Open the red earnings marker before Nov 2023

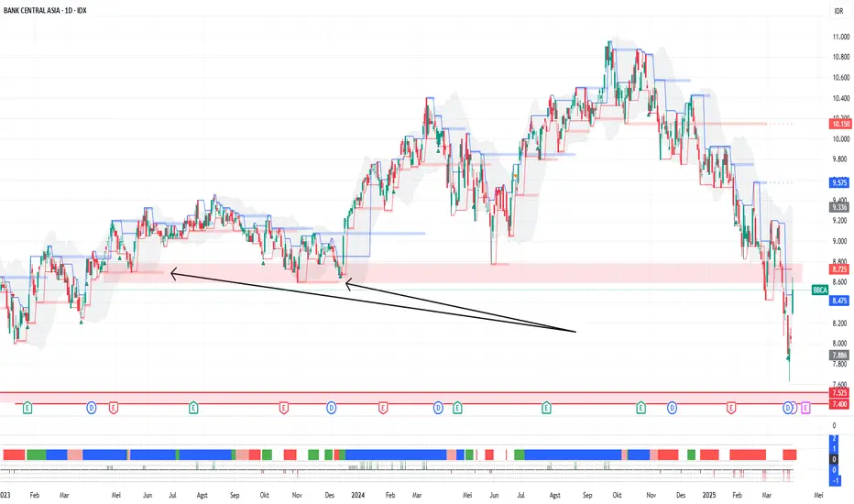[x=284, y=408]
